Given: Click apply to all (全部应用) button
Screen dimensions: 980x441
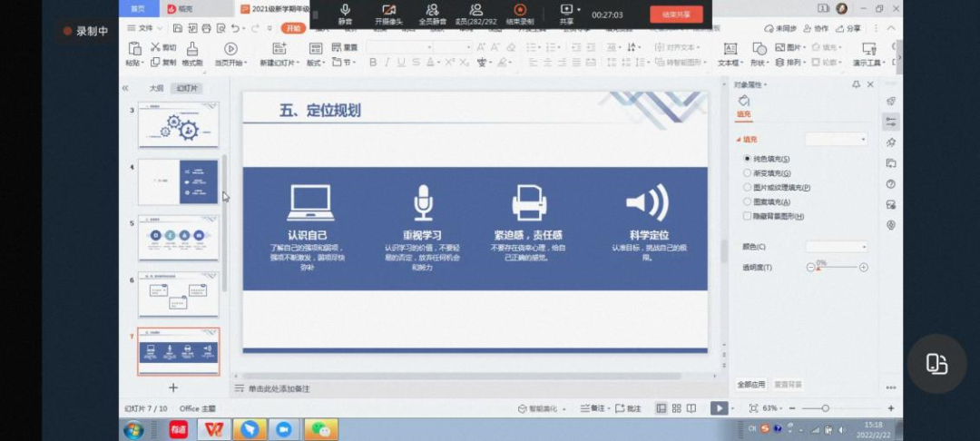Looking at the screenshot, I should 751,385.
